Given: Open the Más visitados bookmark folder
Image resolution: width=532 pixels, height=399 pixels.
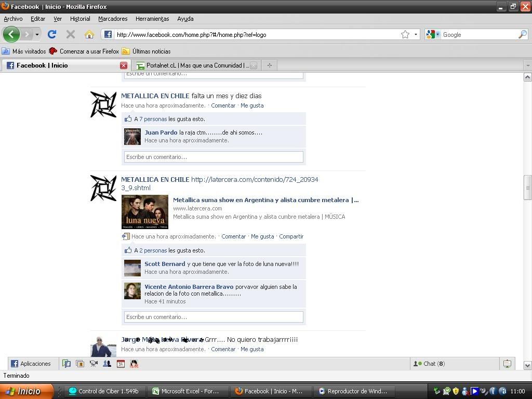Looking at the screenshot, I should point(24,51).
